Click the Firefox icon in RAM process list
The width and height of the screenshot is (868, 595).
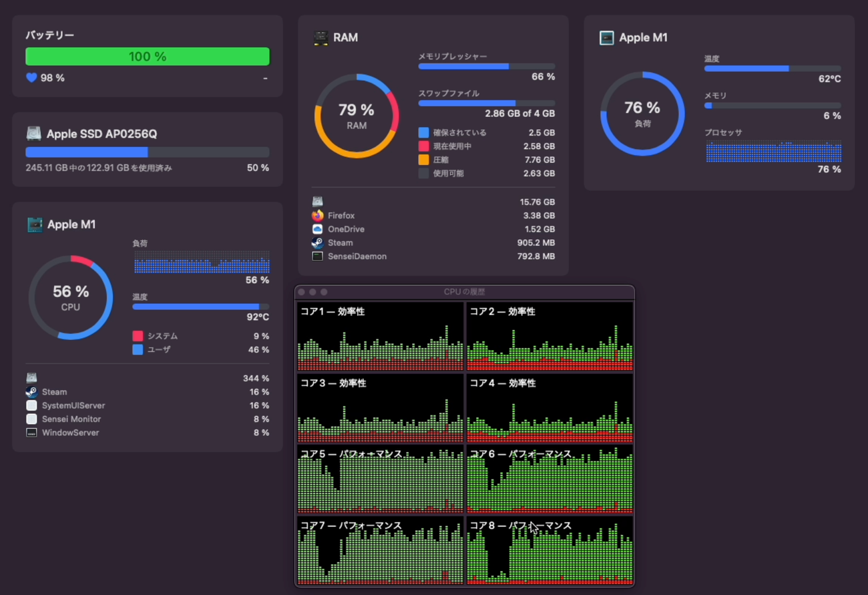pyautogui.click(x=317, y=216)
